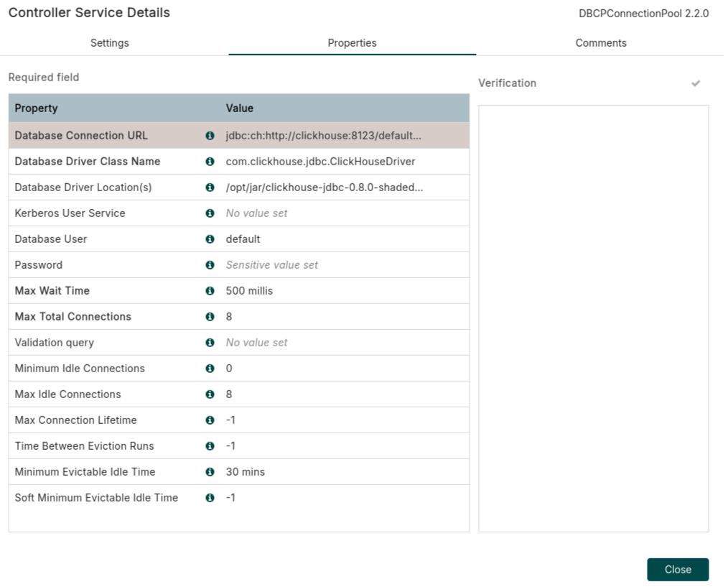The width and height of the screenshot is (728, 587).
Task: Click the 'Sensitive value set' password cell
Action: pos(271,265)
